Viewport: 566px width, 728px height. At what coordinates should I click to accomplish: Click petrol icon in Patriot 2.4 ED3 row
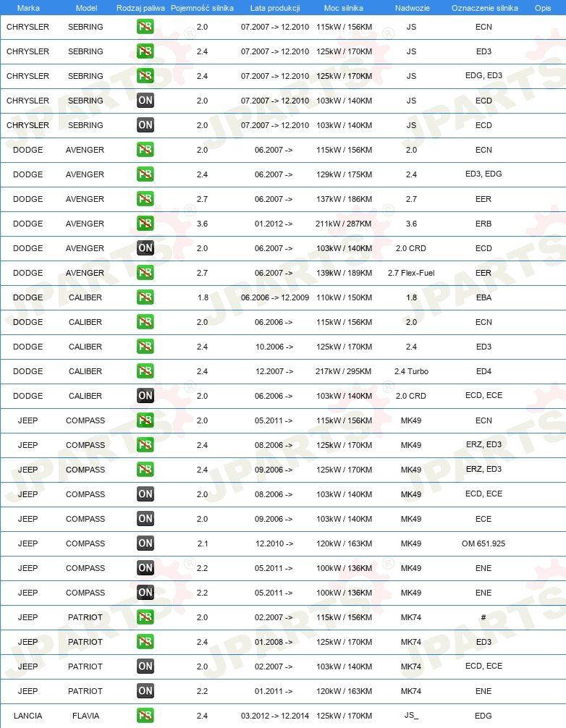pos(145,642)
